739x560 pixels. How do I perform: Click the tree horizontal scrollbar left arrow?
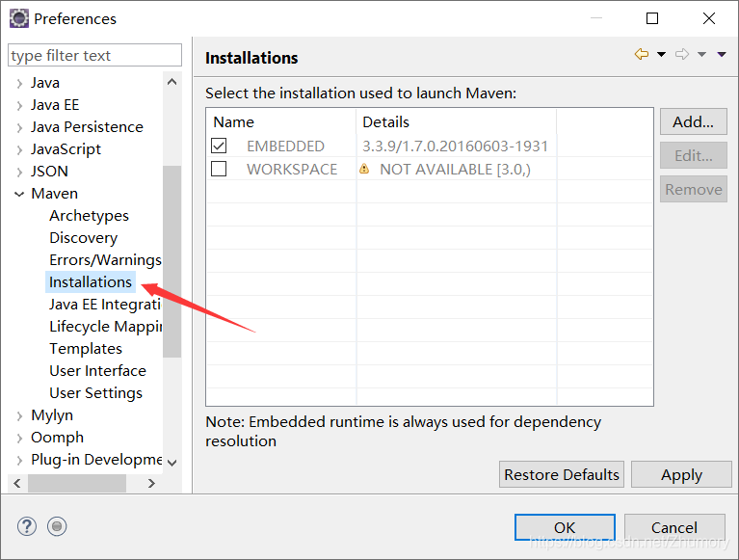pyautogui.click(x=17, y=483)
